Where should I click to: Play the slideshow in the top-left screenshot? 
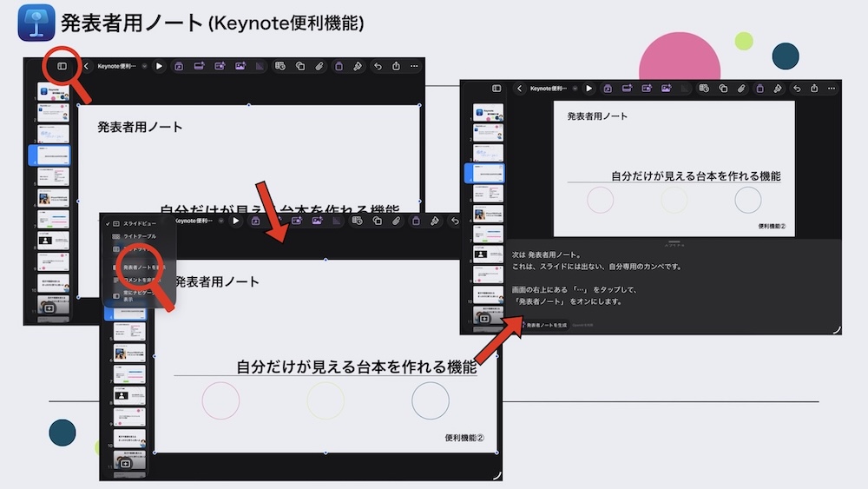(x=159, y=66)
